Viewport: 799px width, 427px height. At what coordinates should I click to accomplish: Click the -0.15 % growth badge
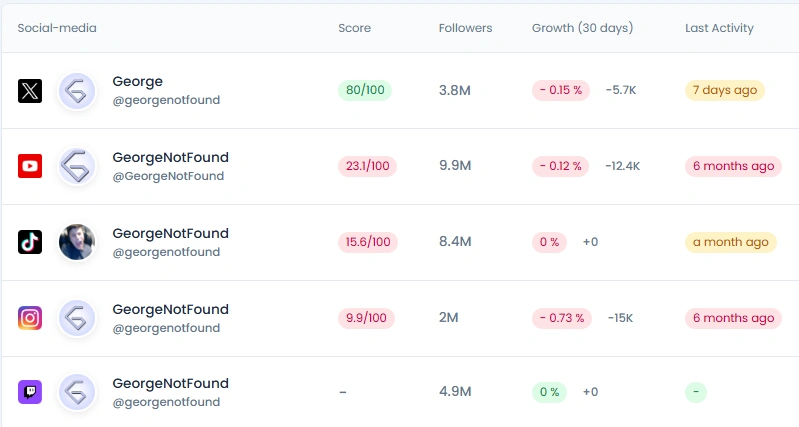[x=561, y=90]
